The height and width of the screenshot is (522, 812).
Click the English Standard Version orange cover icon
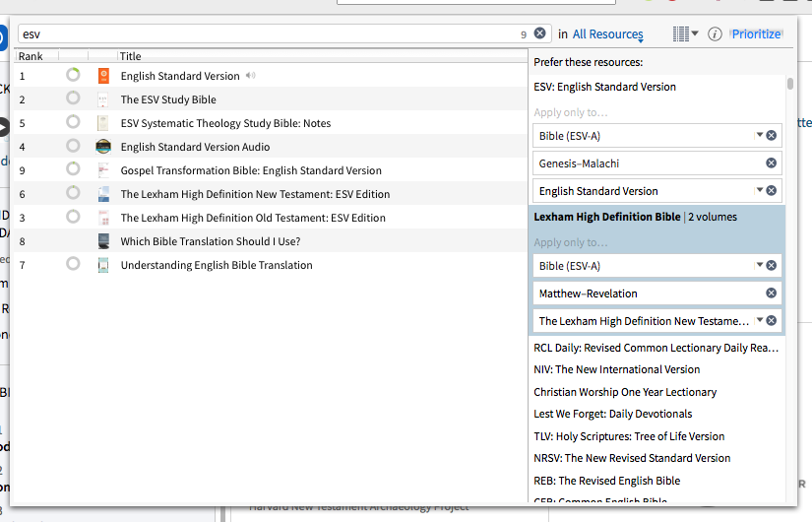[103, 76]
